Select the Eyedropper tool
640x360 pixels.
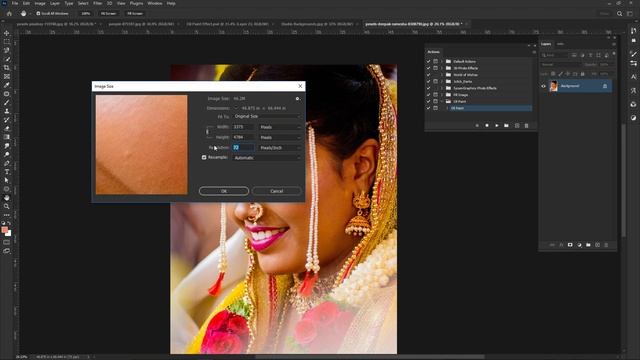[7, 85]
